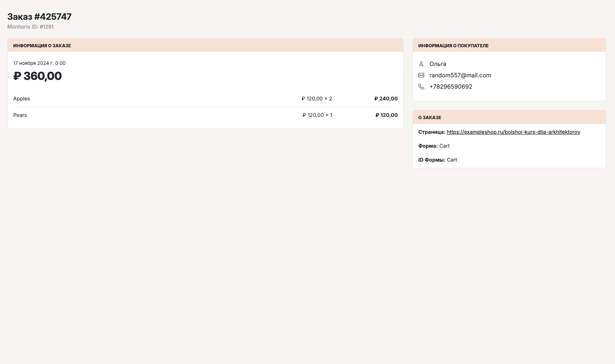615x364 pixels.
Task: Open the exampleshop.ru page link
Action: coord(513,132)
